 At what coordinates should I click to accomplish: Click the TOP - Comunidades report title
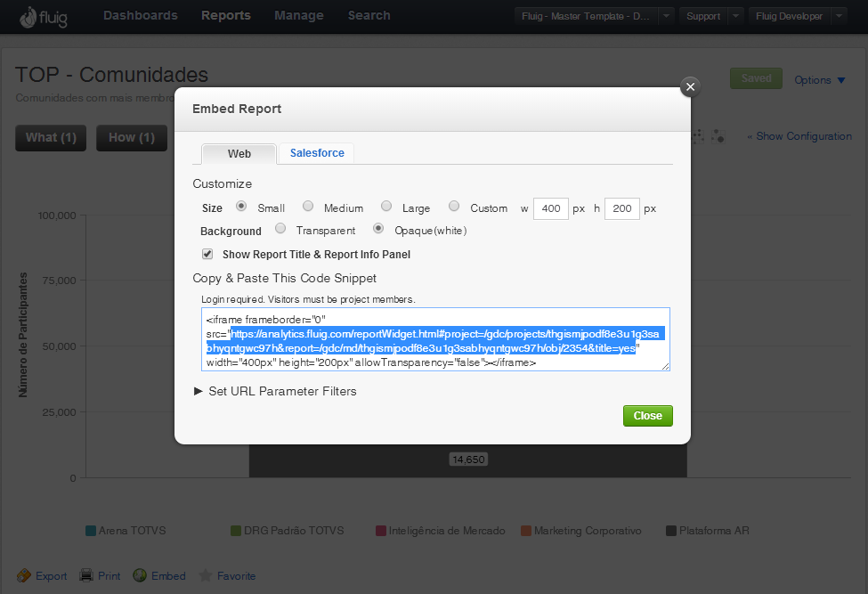[111, 75]
